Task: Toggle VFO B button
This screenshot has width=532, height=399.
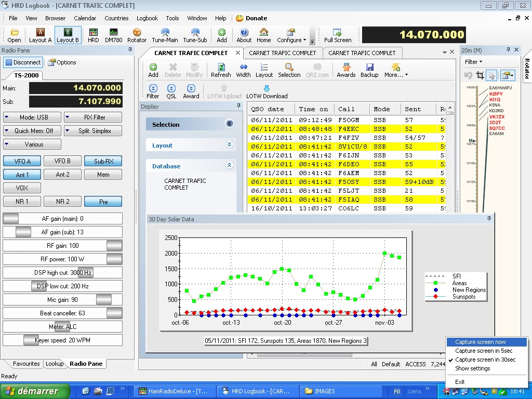Action: coord(62,161)
